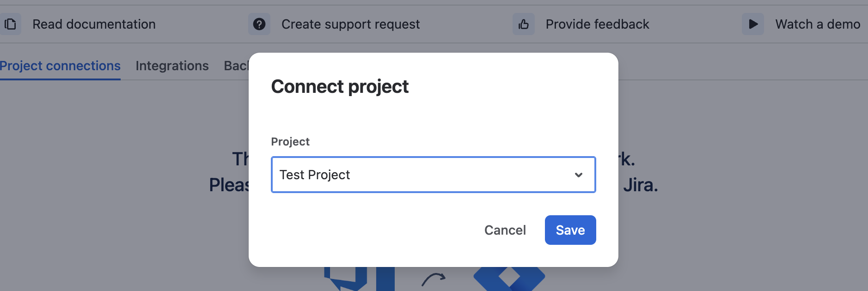Open the partially hidden Bac… tab
The width and height of the screenshot is (868, 291).
click(236, 66)
